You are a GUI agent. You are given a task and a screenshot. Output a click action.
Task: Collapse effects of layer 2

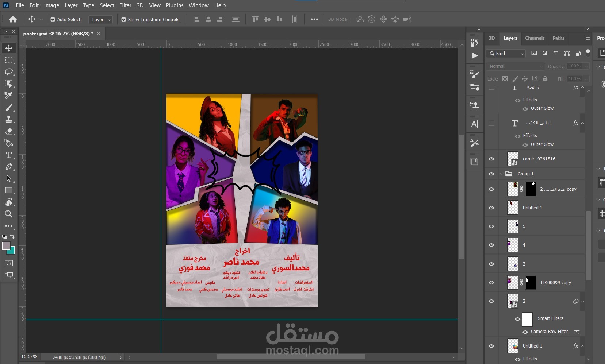583,301
